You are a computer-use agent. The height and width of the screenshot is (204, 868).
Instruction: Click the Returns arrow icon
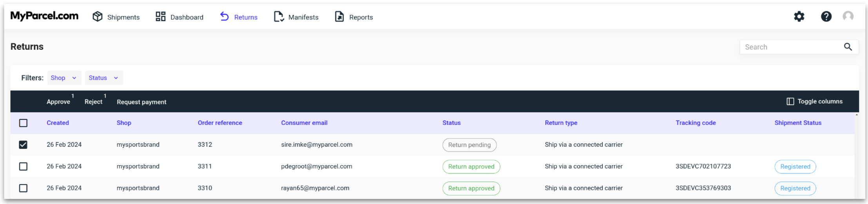click(x=224, y=16)
